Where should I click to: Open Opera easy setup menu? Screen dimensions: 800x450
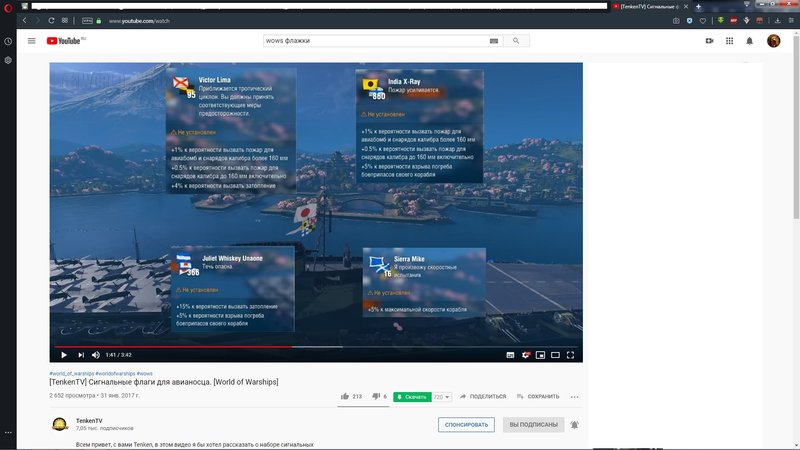[791, 21]
